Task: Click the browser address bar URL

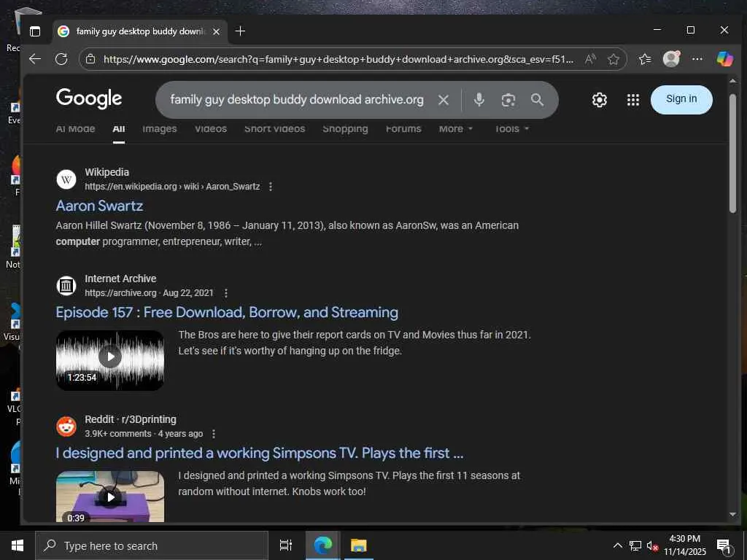Action: (x=338, y=59)
